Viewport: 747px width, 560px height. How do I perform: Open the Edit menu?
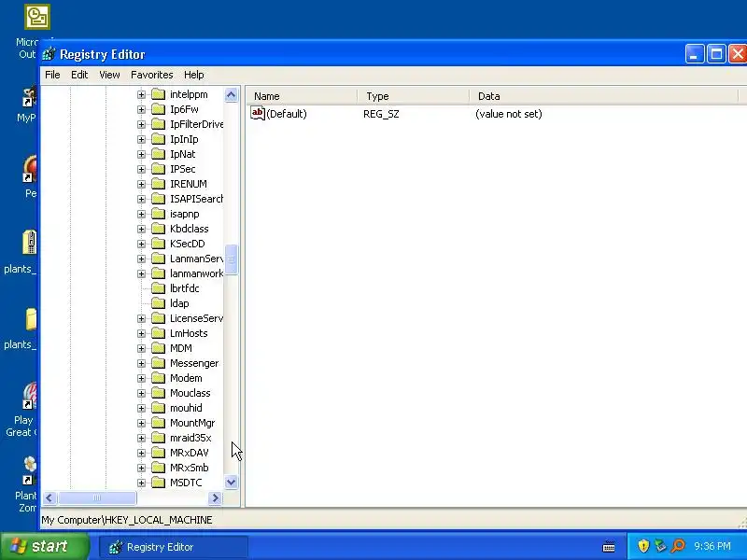(x=79, y=75)
